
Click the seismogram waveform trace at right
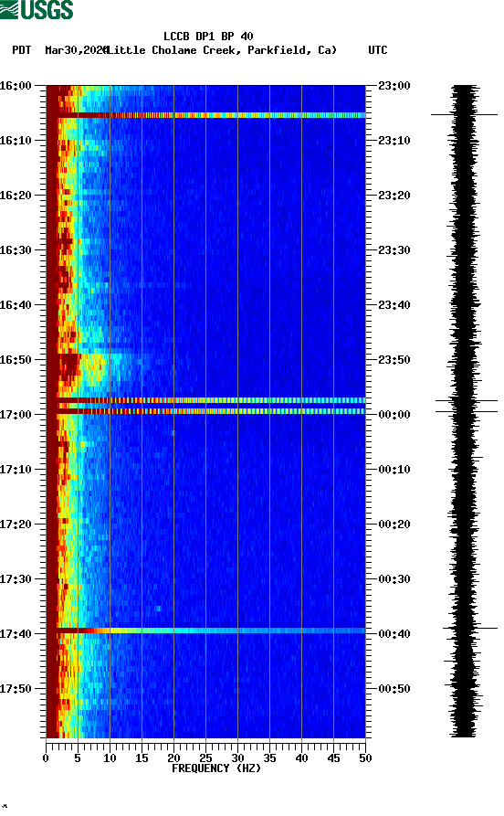pos(464,411)
